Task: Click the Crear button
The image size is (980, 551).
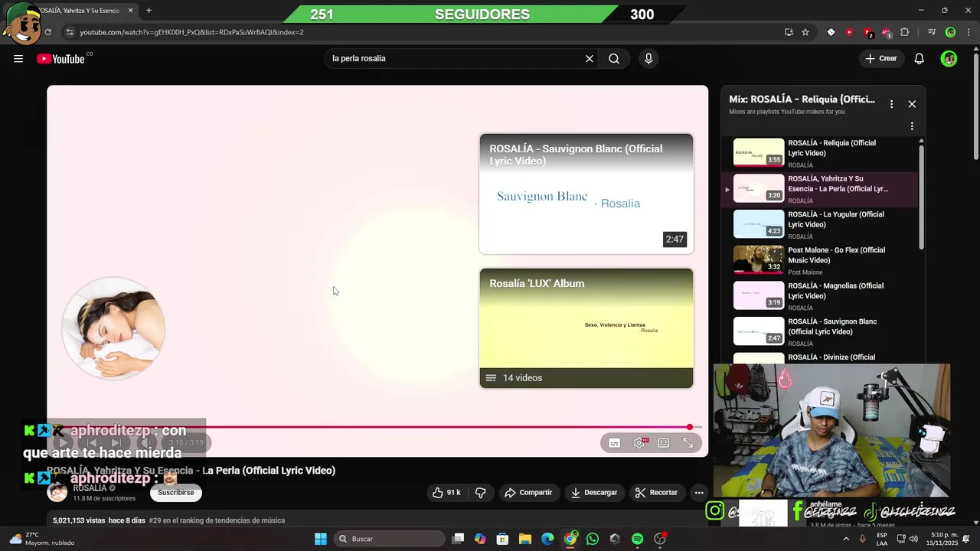Action: 881,59
